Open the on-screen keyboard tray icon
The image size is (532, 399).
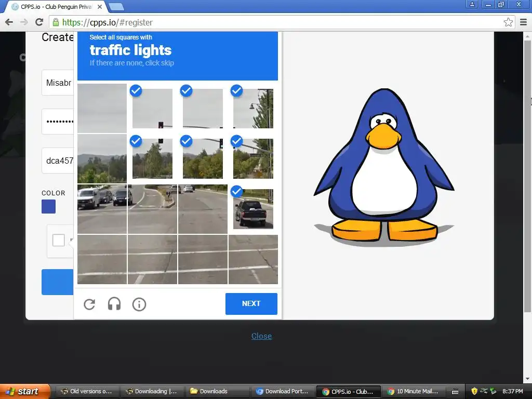point(455,392)
